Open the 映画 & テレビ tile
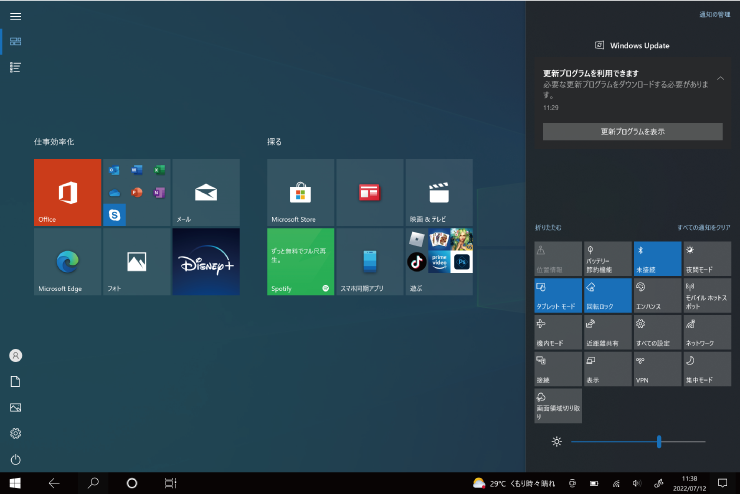Screen dimensions: 740x495 439,193
